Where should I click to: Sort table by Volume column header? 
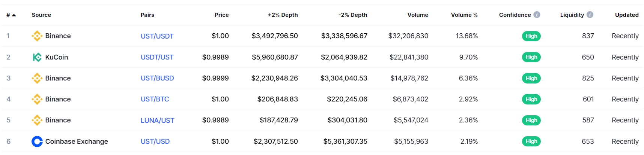point(418,15)
